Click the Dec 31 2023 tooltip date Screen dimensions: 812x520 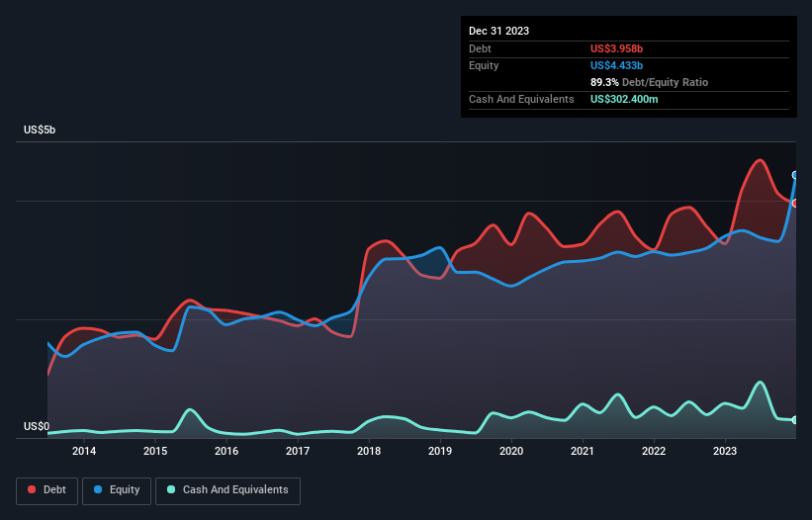tap(498, 31)
